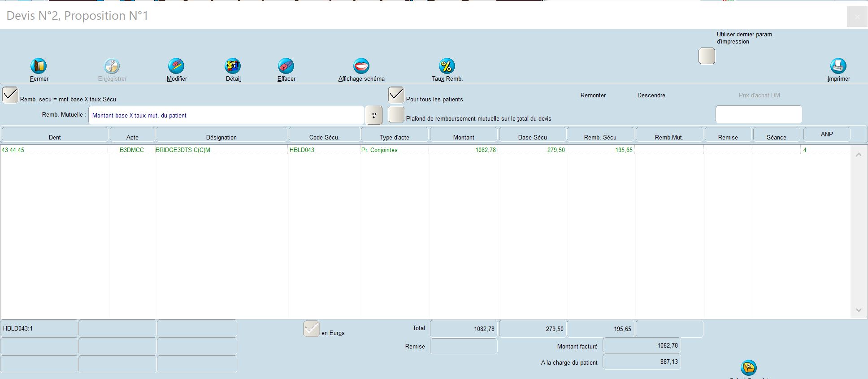Click the B3DMCC acte cell
The image size is (868, 379).
coord(132,150)
